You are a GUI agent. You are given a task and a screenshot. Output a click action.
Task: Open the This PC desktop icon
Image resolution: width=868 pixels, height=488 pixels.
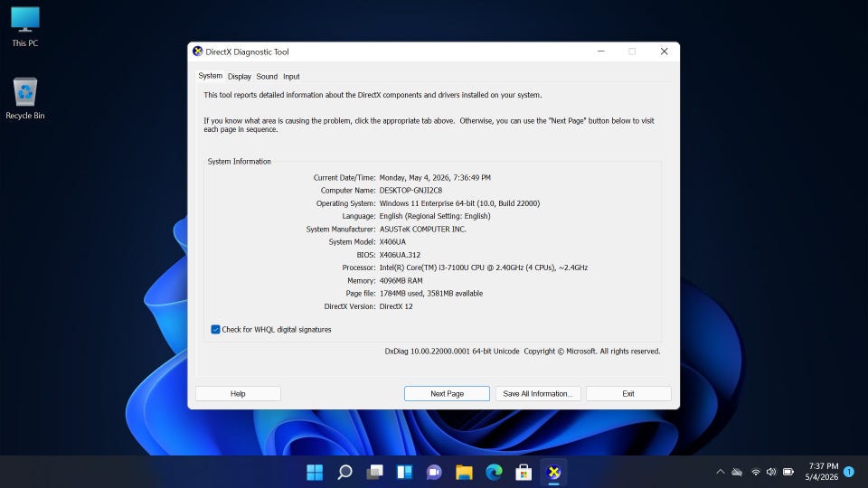[25, 26]
